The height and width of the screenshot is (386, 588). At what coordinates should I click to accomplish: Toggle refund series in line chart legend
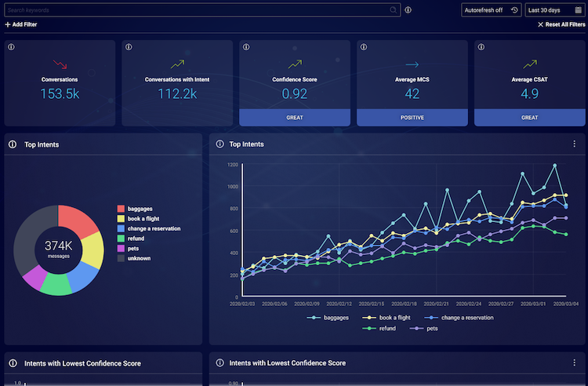[x=379, y=328]
